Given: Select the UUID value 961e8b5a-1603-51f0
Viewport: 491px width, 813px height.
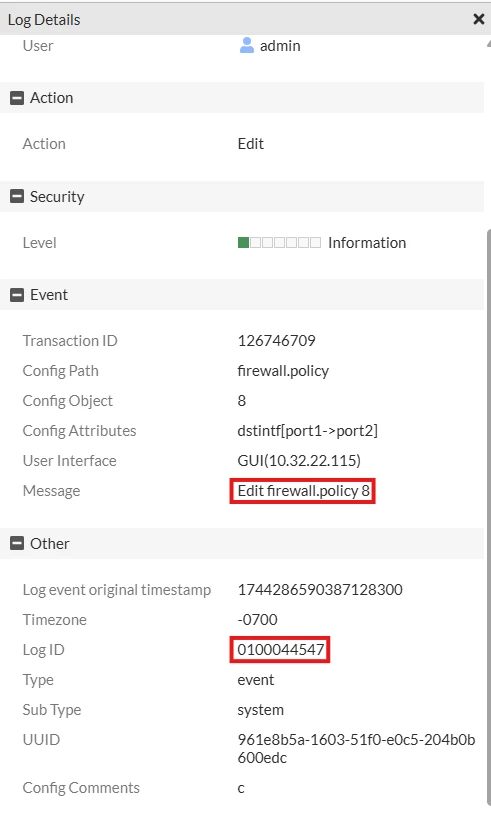Looking at the screenshot, I should [356, 749].
